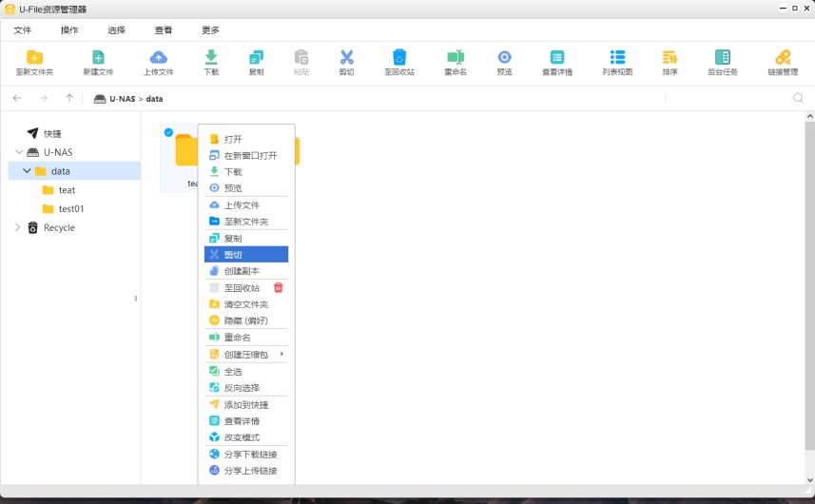
Task: Choose 添加到快捷 in the context menu
Action: [x=246, y=405]
